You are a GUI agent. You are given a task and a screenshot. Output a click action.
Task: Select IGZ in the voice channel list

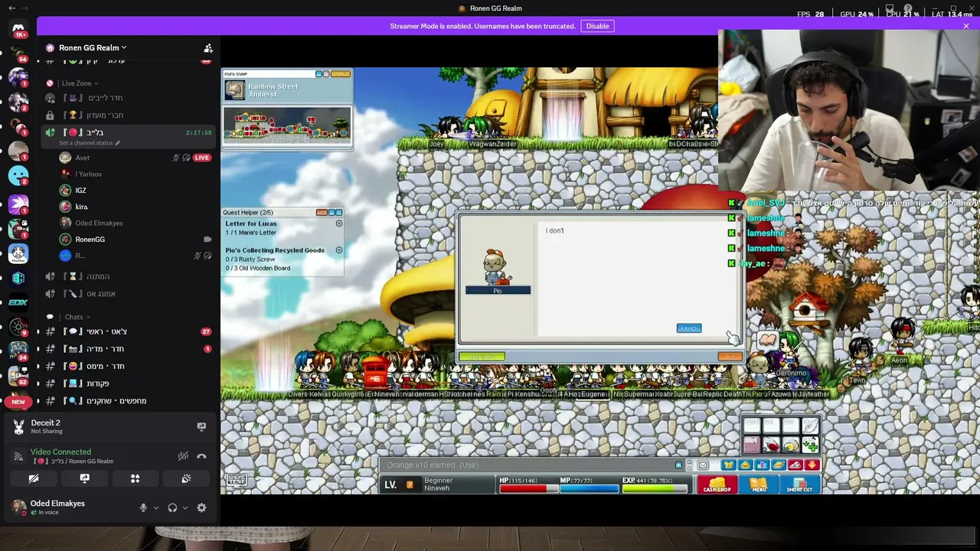(81, 191)
